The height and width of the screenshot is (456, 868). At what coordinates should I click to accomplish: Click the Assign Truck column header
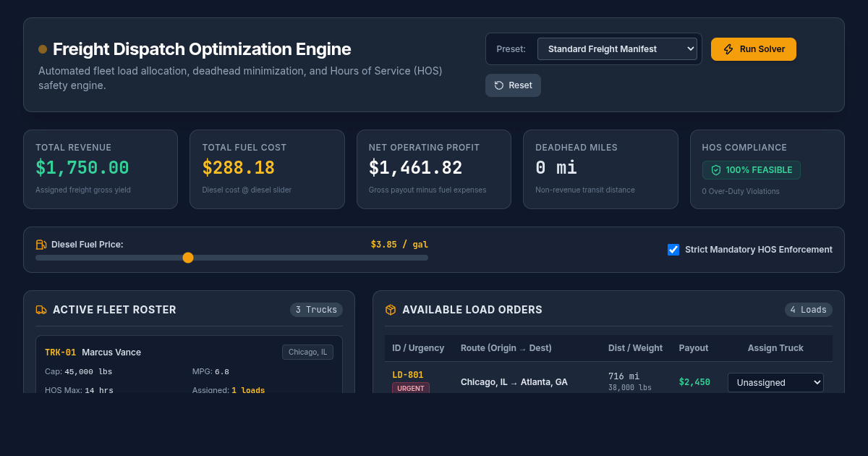775,348
